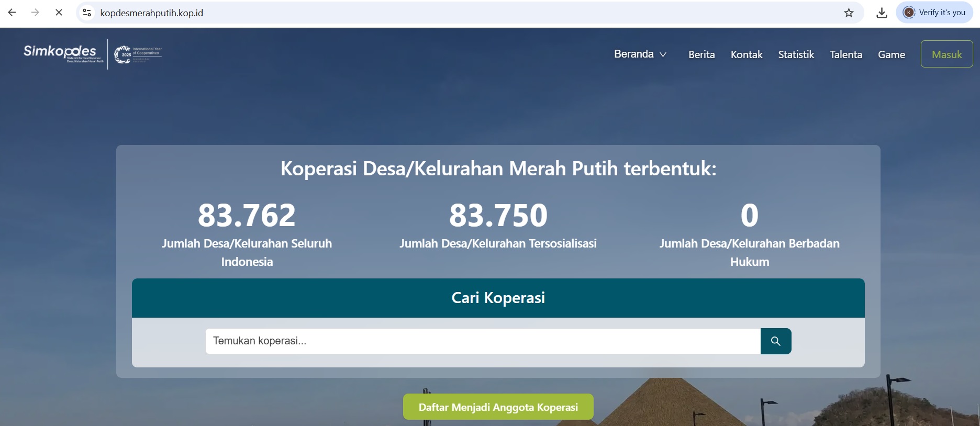Open the Game menu link
This screenshot has width=980, height=426.
(891, 54)
